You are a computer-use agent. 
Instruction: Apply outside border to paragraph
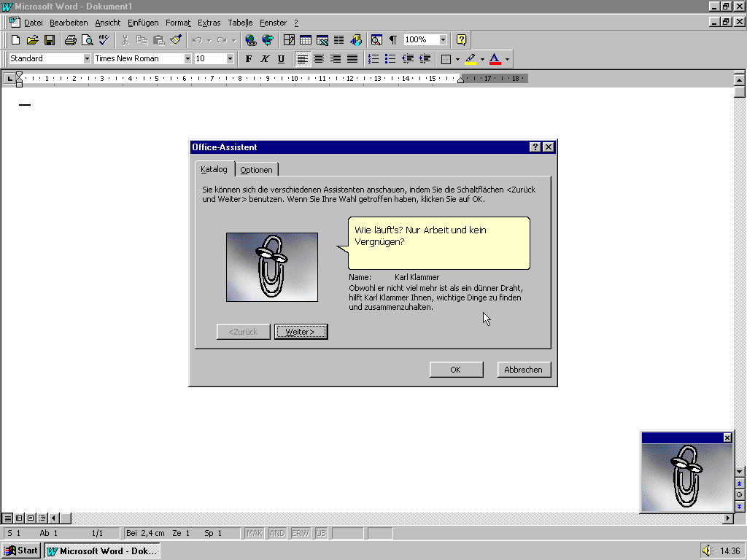[x=446, y=59]
